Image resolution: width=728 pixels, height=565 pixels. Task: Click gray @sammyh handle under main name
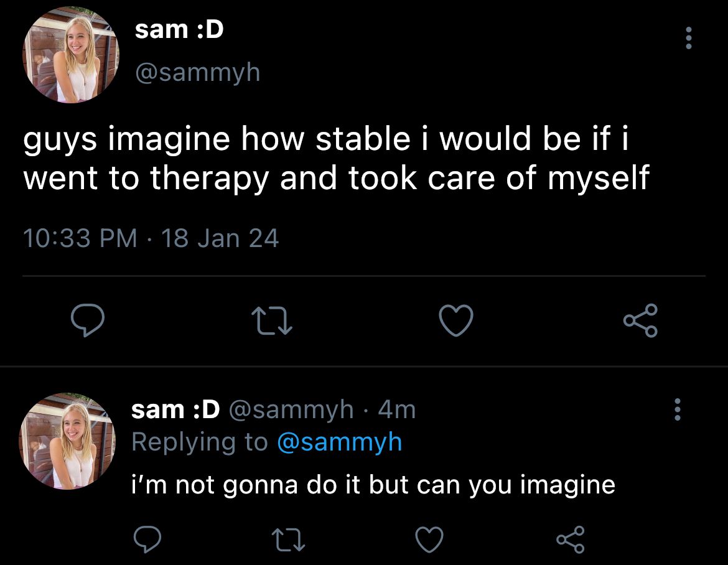198,73
